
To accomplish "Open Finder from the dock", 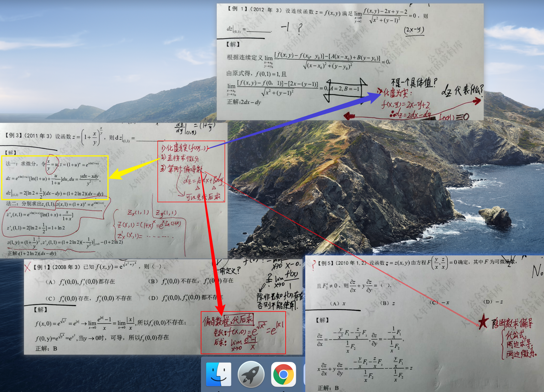I will (219, 374).
